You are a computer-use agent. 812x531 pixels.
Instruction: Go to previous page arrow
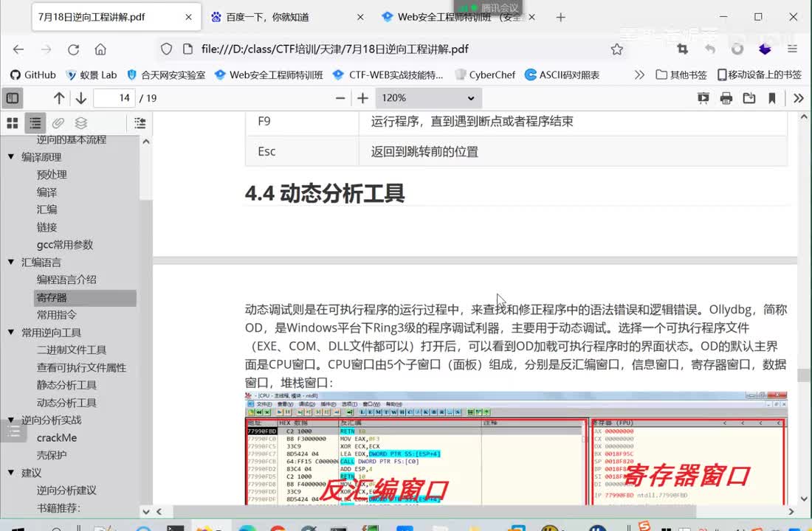coord(59,98)
